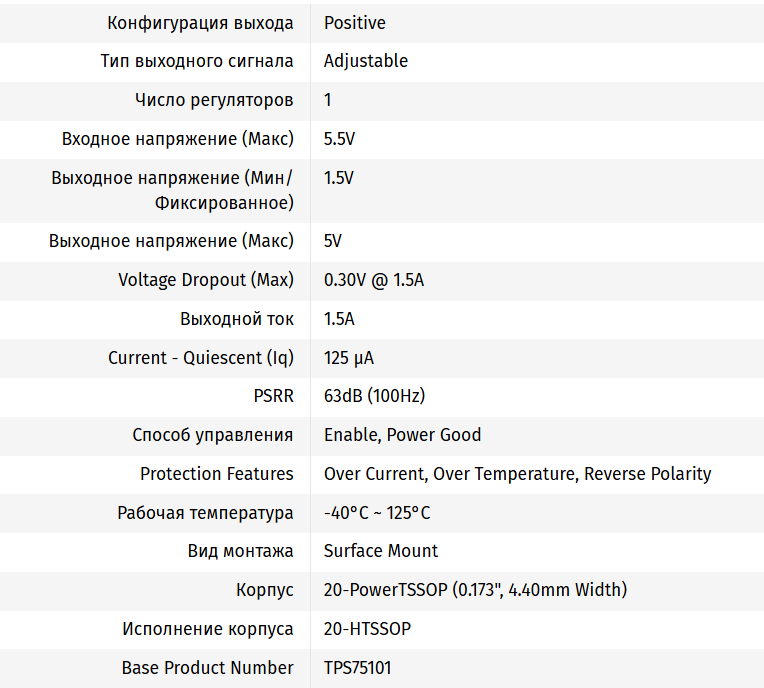Screen dimensions: 764x688
Task: Click 'Входное напряжение (Макс)' label
Action: [x=177, y=139]
